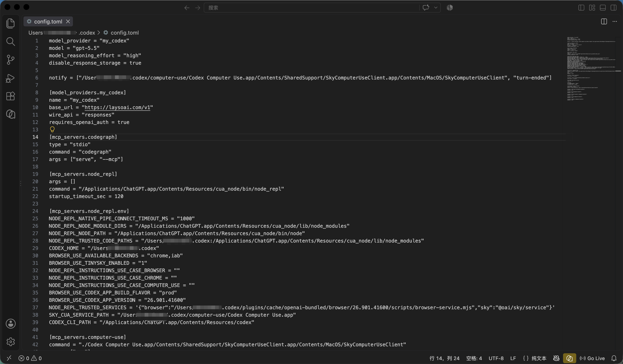Open the Codex/ChatGPT panel in activity bar
The width and height of the screenshot is (623, 364).
[x=10, y=114]
